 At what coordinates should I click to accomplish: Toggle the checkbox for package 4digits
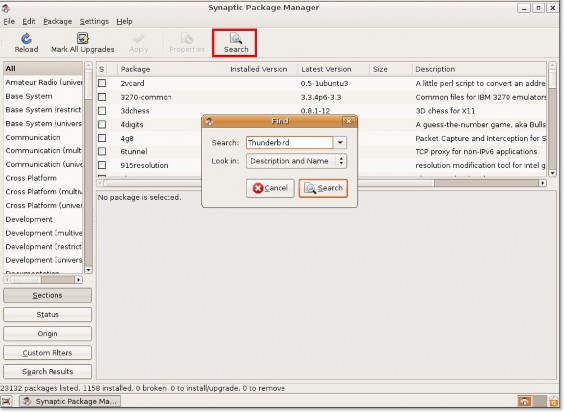point(102,124)
